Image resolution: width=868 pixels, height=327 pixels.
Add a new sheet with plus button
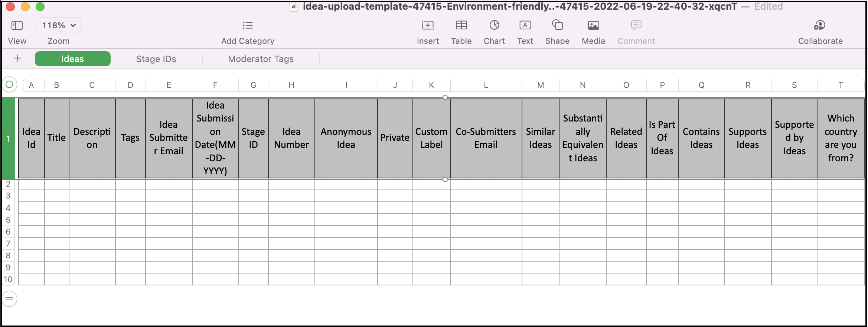[x=17, y=58]
